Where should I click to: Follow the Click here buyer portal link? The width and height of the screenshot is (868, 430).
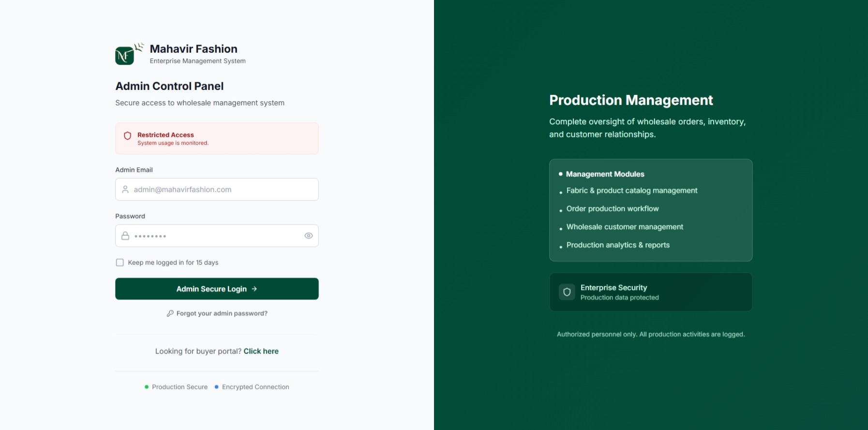click(261, 351)
